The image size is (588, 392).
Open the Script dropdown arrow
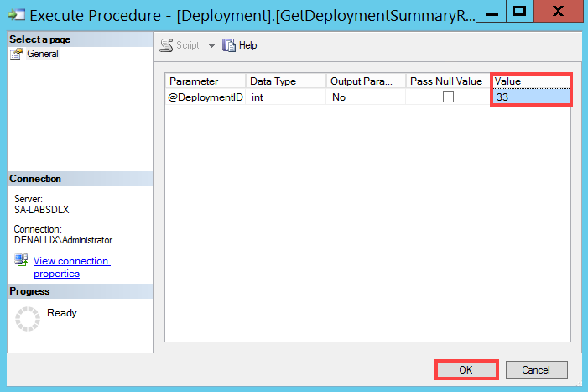coord(211,45)
